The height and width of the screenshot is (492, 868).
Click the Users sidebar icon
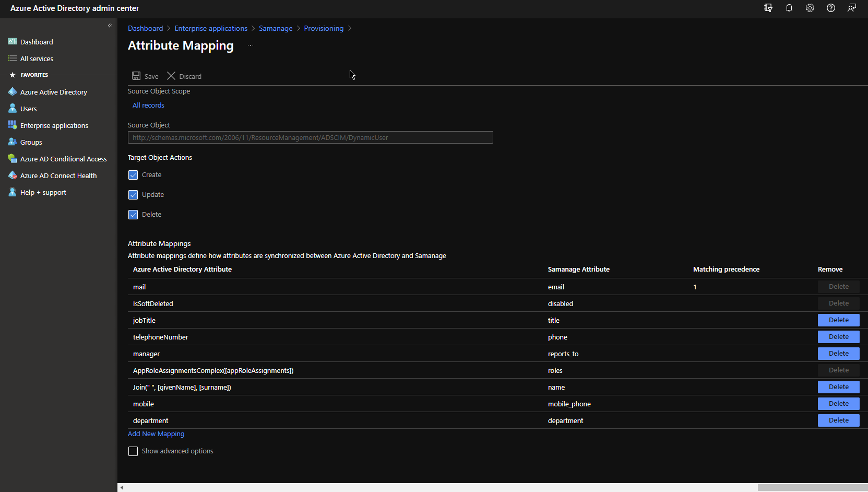(13, 109)
